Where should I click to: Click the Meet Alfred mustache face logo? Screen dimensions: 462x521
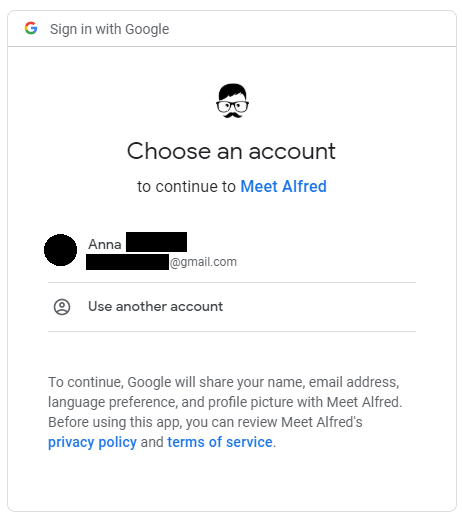click(232, 101)
